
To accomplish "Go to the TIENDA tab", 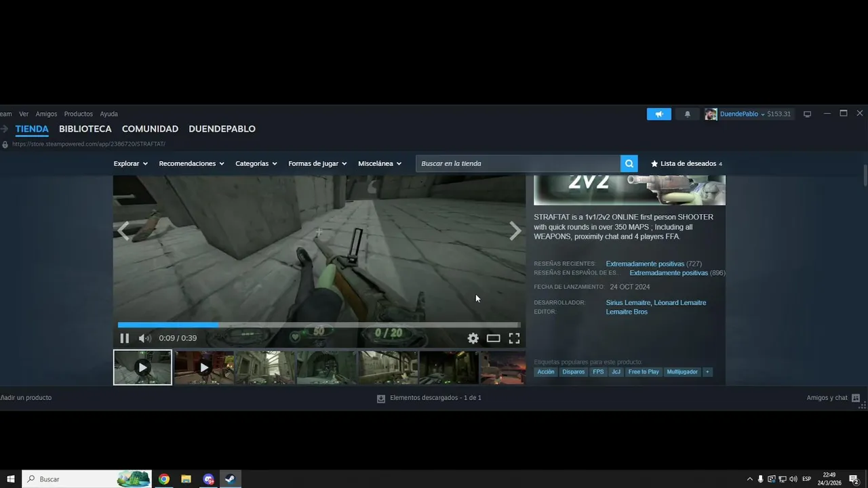I will pyautogui.click(x=32, y=129).
